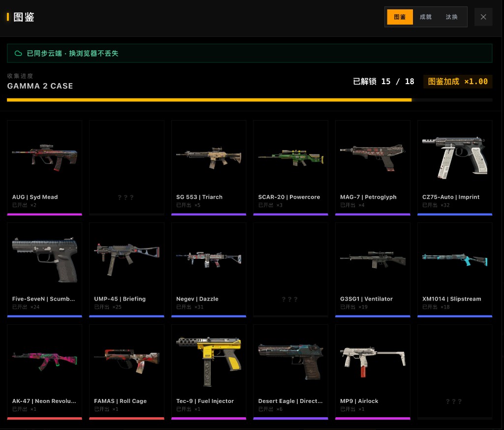Select the FAMAS Roll Cage weapon image
504x430 pixels.
point(126,361)
